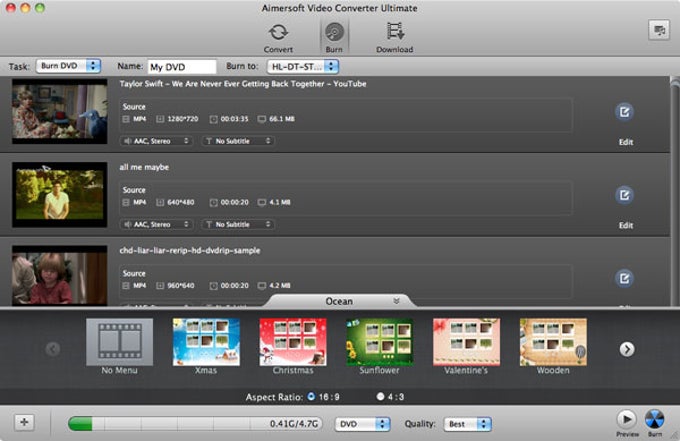Collapse the Ocean menu template panel
Screen dimensions: 680x441
pyautogui.click(x=396, y=301)
